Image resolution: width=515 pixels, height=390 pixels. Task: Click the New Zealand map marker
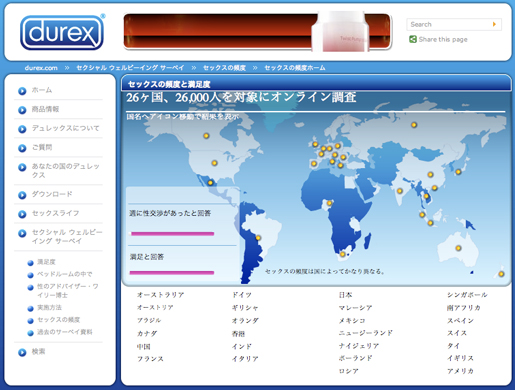coord(501,274)
